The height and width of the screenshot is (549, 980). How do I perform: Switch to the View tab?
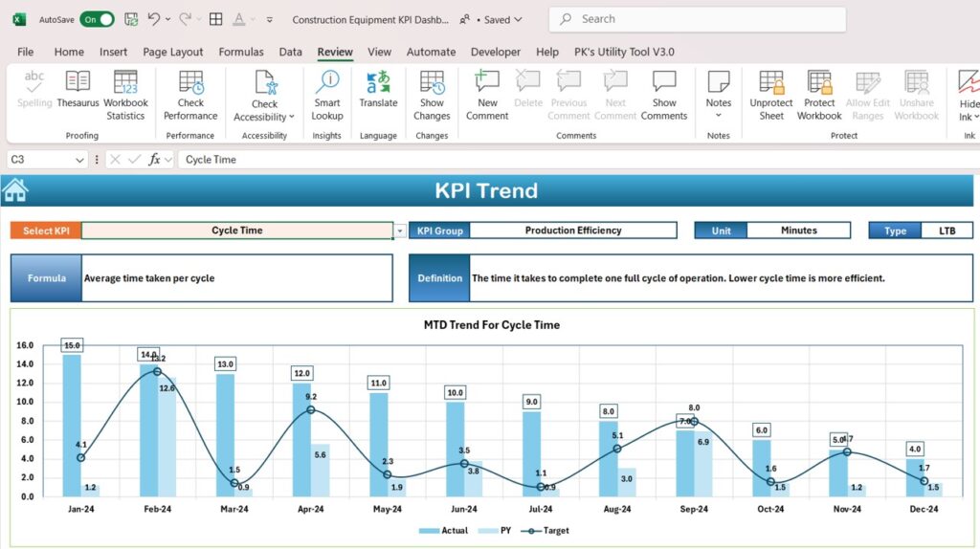pos(379,52)
